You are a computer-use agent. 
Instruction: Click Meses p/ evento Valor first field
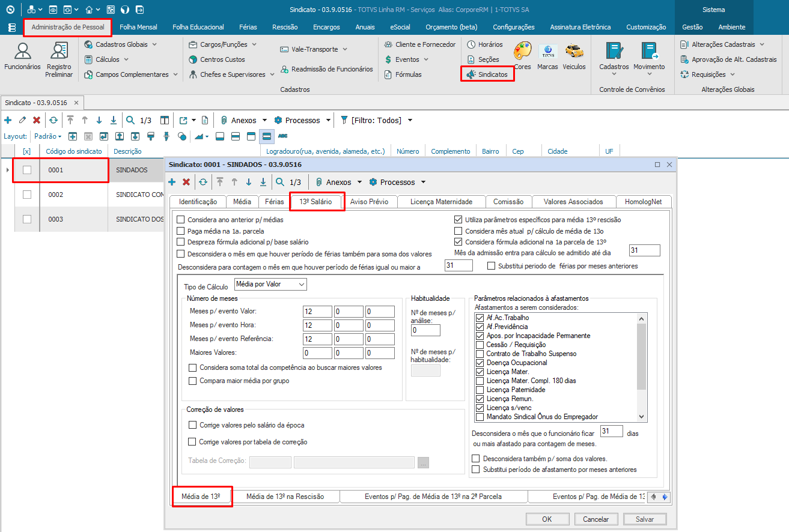coord(317,312)
